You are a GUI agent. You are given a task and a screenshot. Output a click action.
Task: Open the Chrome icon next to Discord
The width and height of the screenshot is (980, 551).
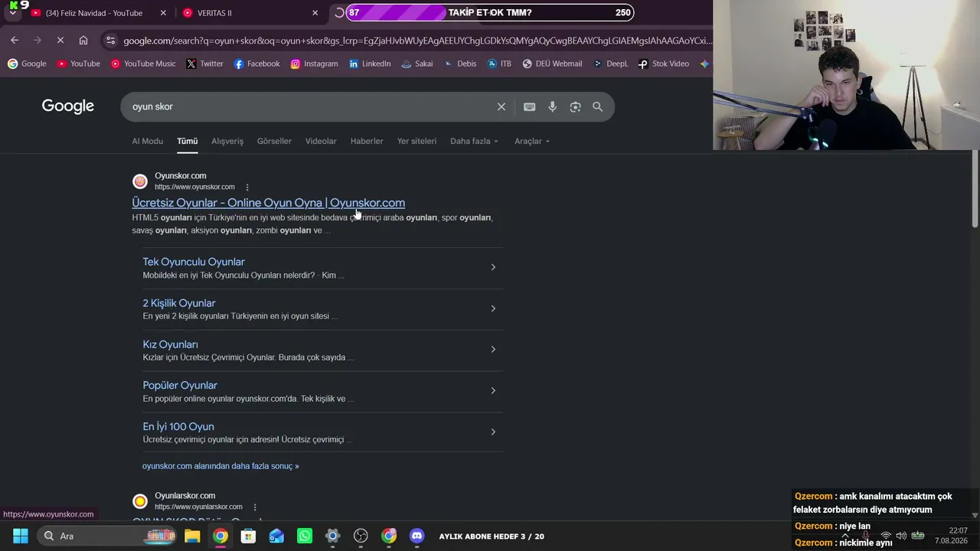pos(389,536)
